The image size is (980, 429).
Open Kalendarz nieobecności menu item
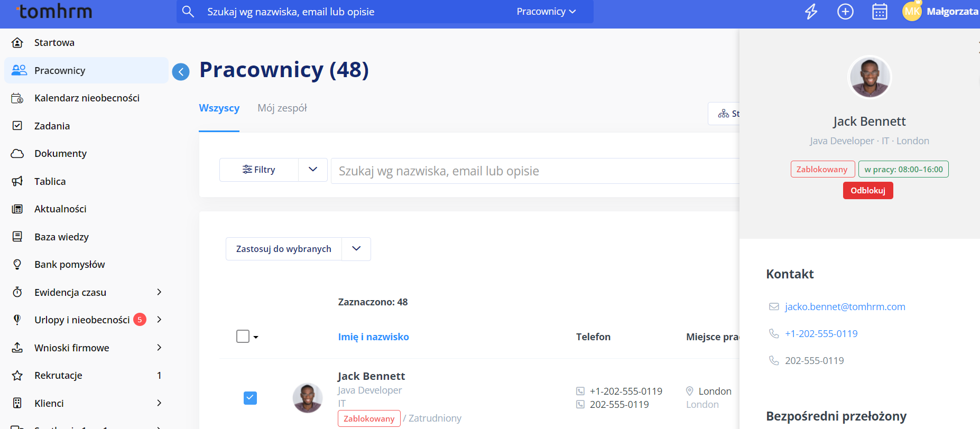pos(87,98)
